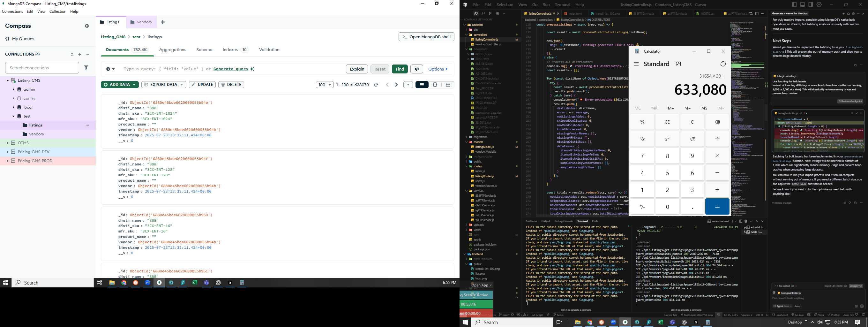868x327 pixels.
Task: Open documents per page dropdown showing 100
Action: pos(325,85)
